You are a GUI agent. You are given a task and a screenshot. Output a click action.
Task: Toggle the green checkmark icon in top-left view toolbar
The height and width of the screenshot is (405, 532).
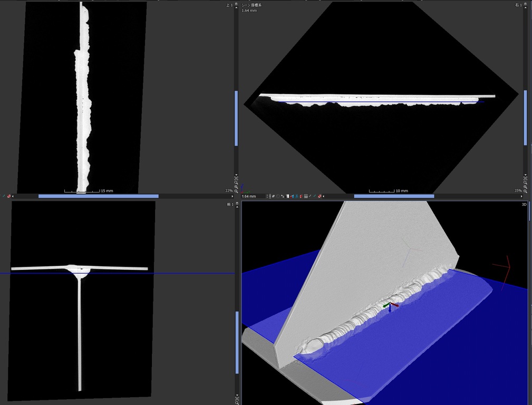click(x=4, y=196)
